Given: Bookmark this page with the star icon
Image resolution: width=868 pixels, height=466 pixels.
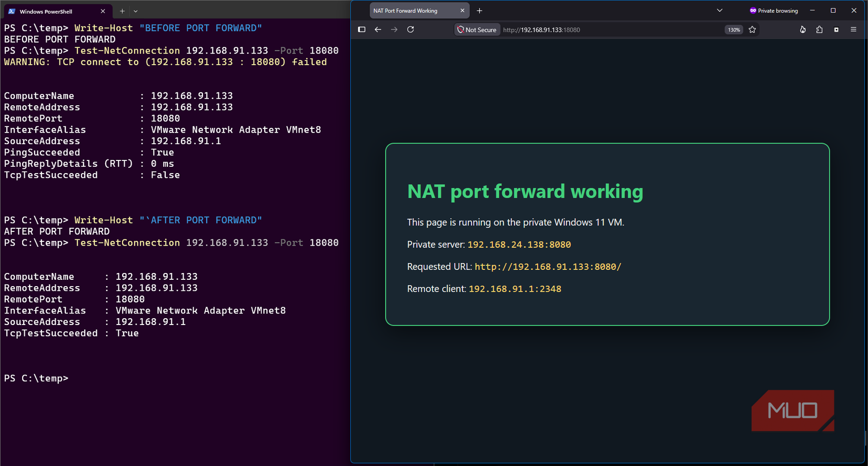Looking at the screenshot, I should [x=752, y=29].
